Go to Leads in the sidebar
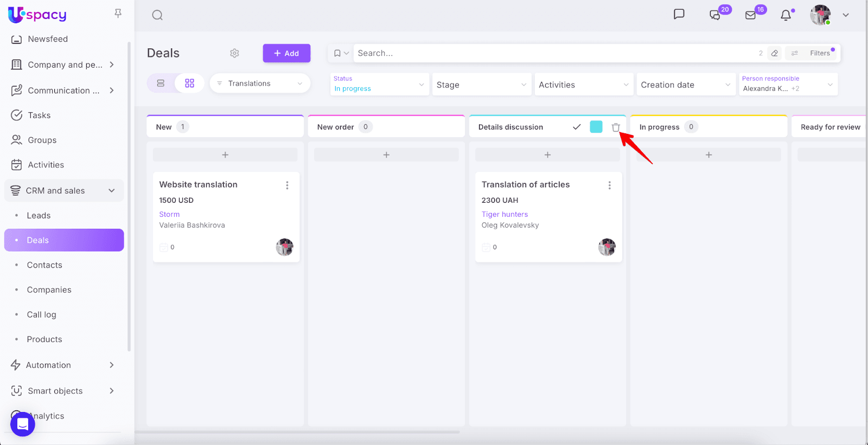The height and width of the screenshot is (445, 868). [x=39, y=216]
